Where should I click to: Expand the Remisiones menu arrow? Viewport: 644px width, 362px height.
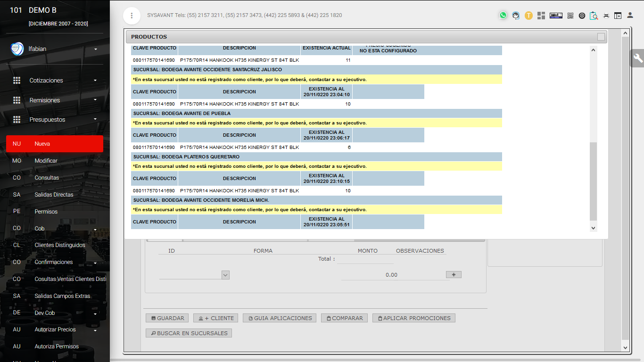pyautogui.click(x=95, y=100)
